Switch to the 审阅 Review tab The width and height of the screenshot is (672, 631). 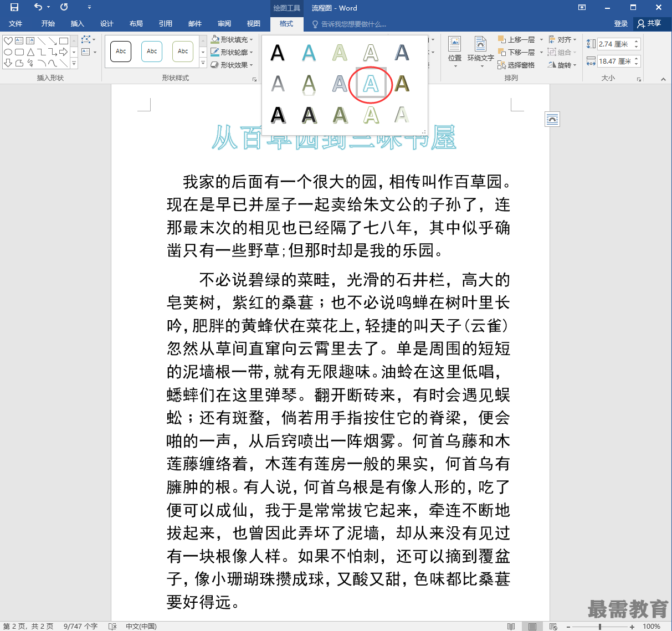pos(224,24)
